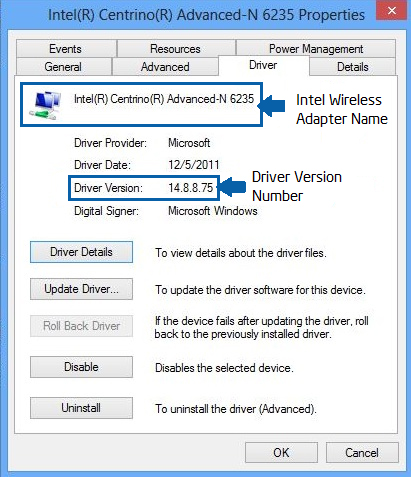Switch to the Details tab
Image resolution: width=411 pixels, height=477 pixels.
[x=353, y=67]
